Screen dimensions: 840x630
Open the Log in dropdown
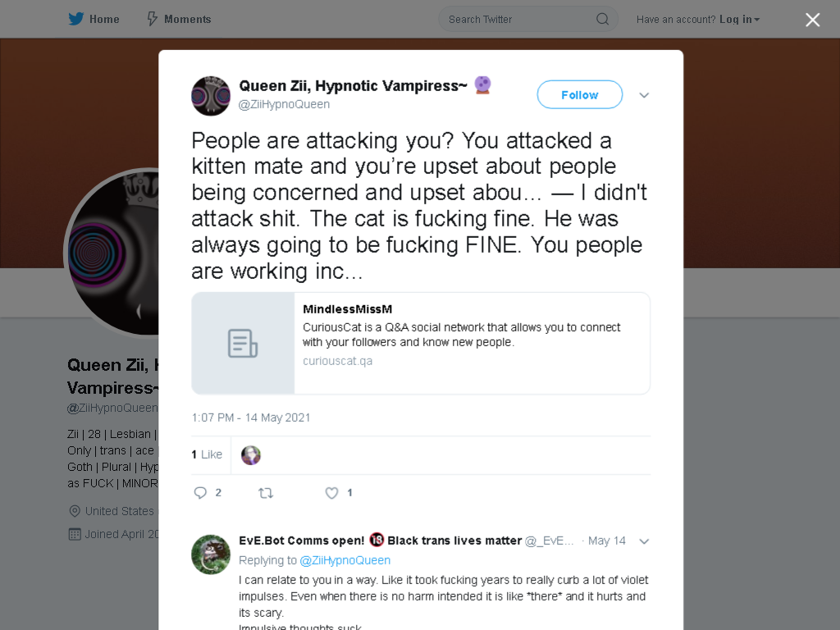coord(739,20)
